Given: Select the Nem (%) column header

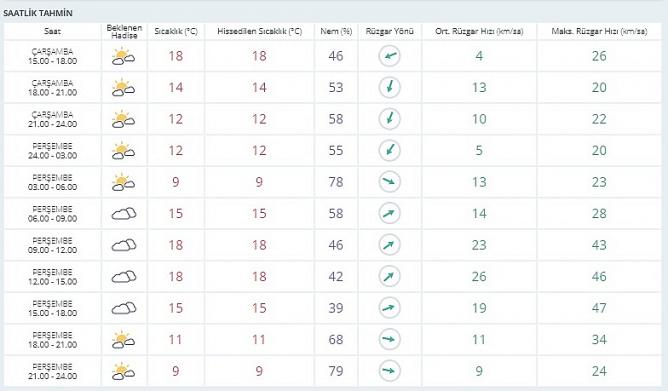Looking at the screenshot, I should 336,32.
